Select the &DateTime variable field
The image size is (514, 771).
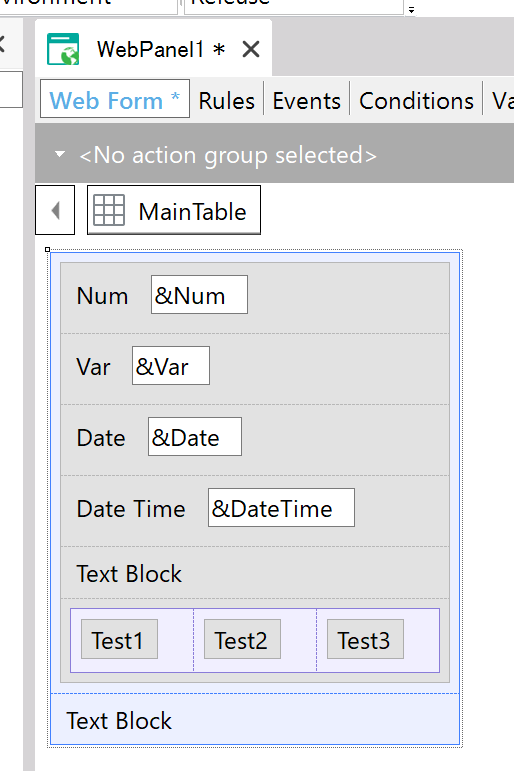pyautogui.click(x=281, y=507)
